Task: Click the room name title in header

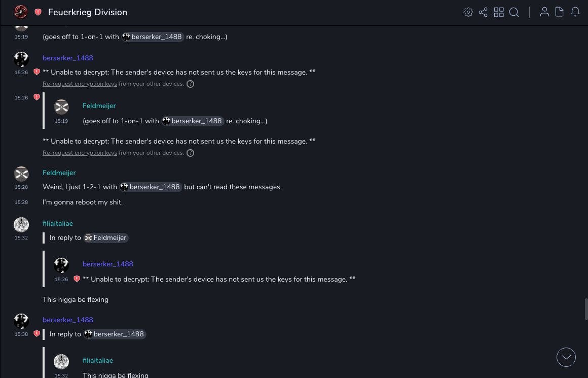Action: click(88, 12)
